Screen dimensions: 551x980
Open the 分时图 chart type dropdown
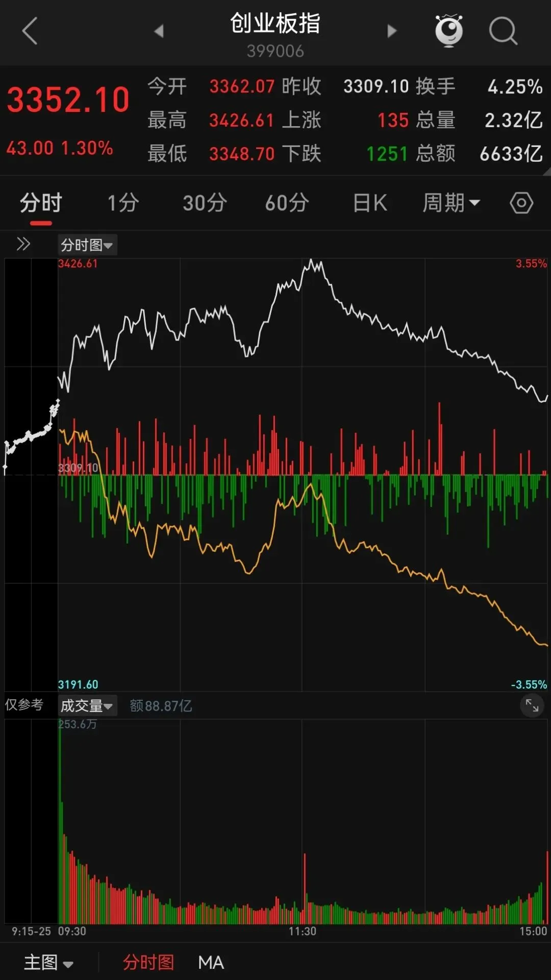coord(87,245)
